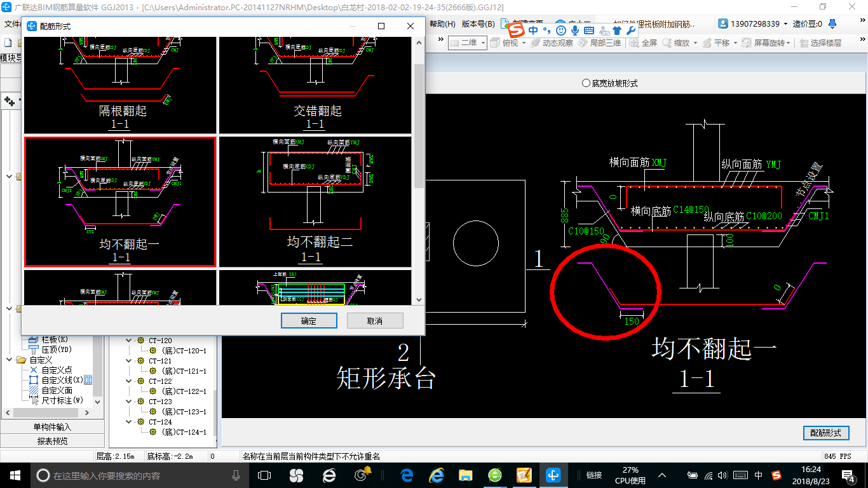
Task: Open the 帮助(H) menu
Action: pos(443,24)
